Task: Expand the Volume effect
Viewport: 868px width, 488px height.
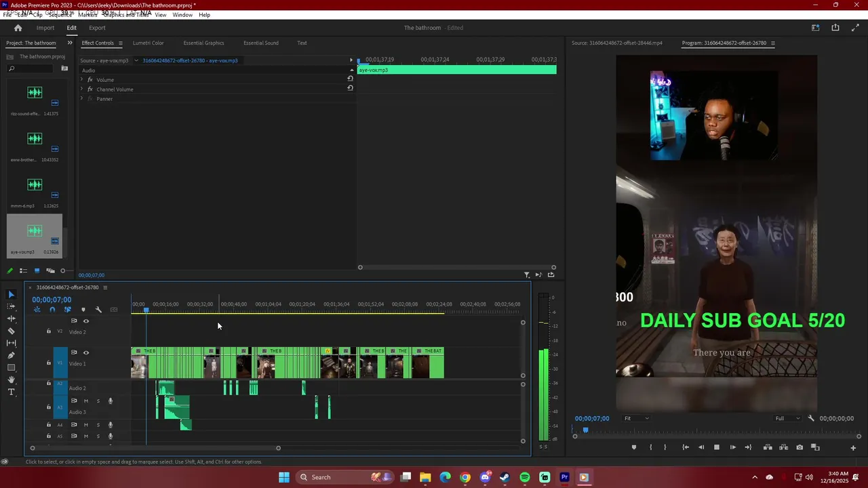Action: click(81, 79)
